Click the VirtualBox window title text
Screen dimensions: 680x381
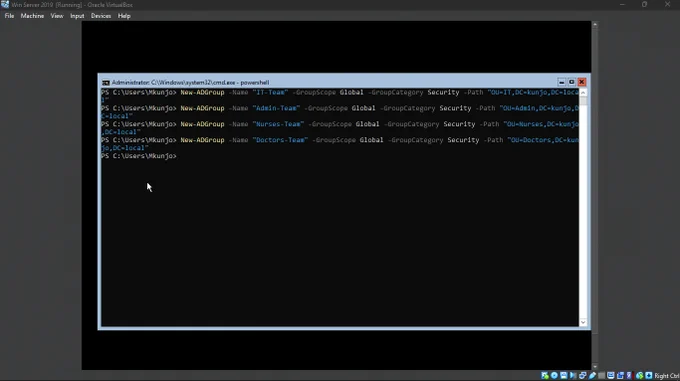72,5
